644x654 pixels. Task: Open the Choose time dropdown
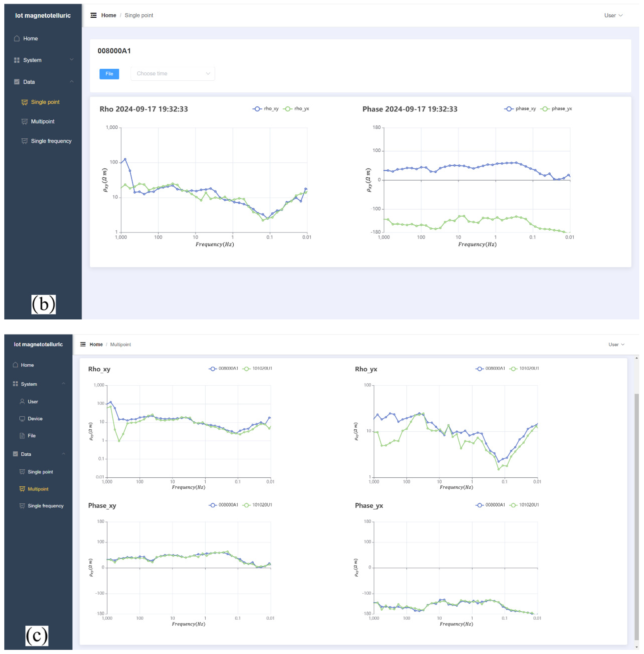(x=172, y=74)
